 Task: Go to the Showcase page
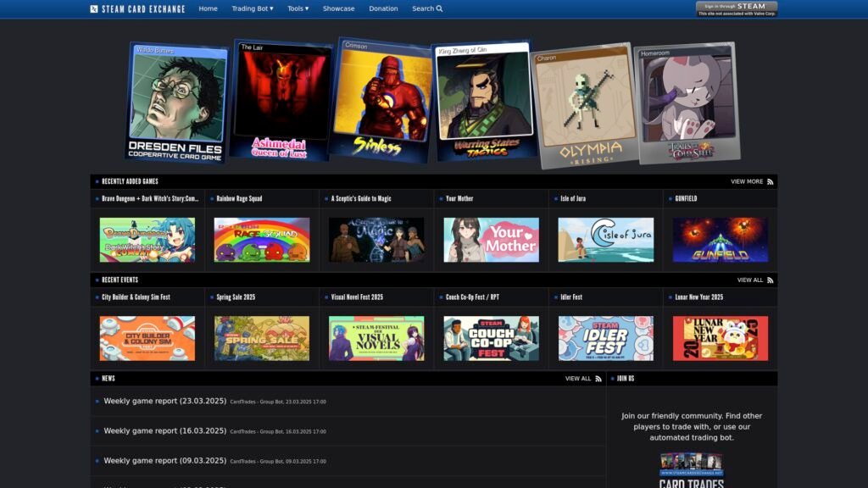339,8
